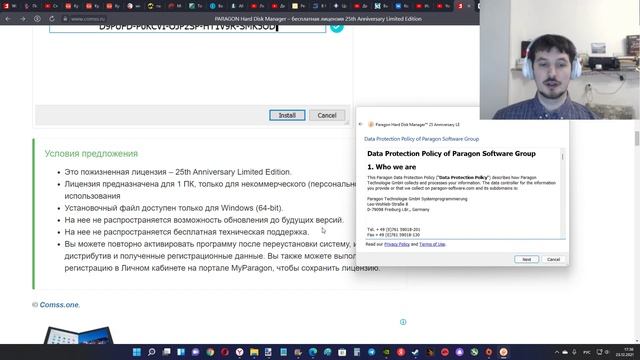
Task: Go back in the browser
Action: (x=8, y=19)
